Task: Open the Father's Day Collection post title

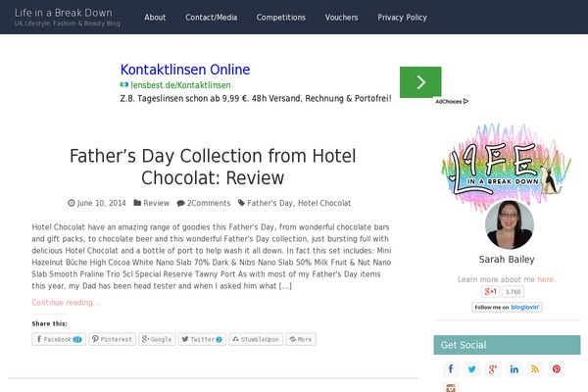Action: pos(213,167)
